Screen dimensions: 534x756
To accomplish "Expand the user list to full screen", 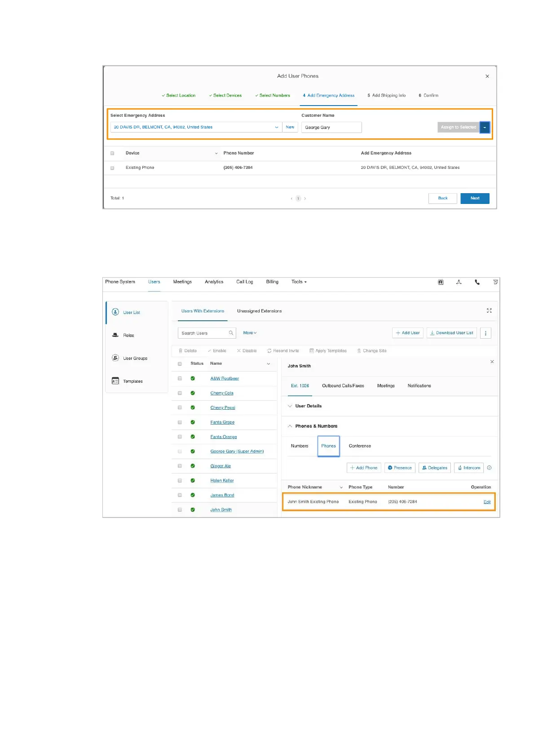I will click(489, 310).
